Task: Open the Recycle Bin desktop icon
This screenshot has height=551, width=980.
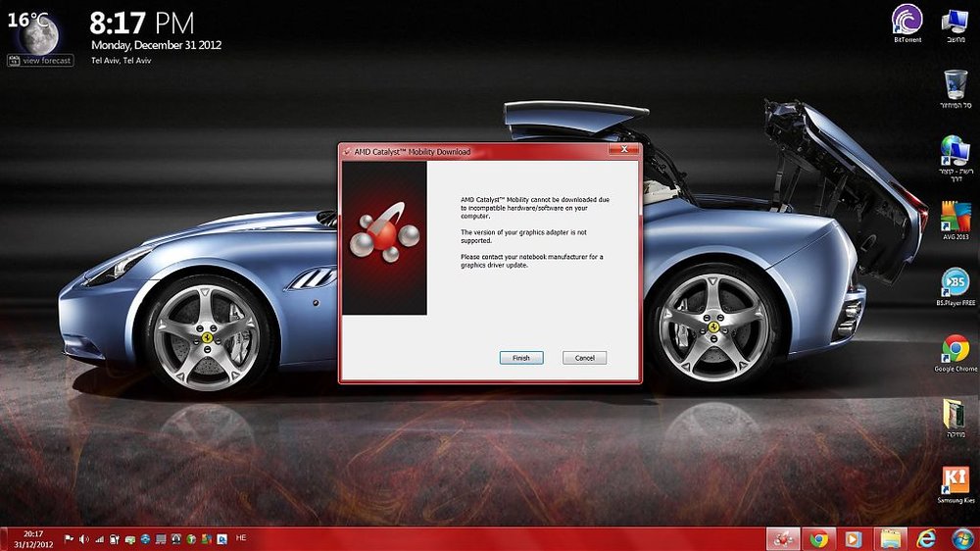Action: [955, 88]
